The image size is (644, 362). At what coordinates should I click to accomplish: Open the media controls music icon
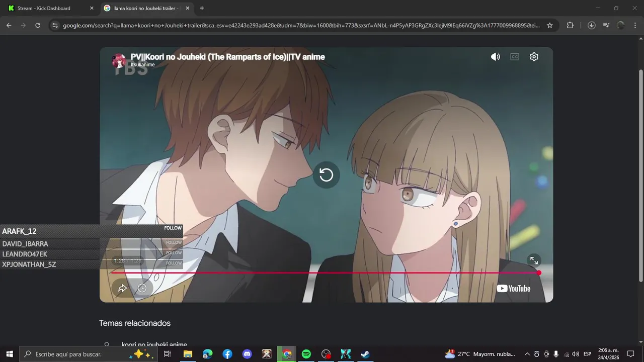pos(606,25)
